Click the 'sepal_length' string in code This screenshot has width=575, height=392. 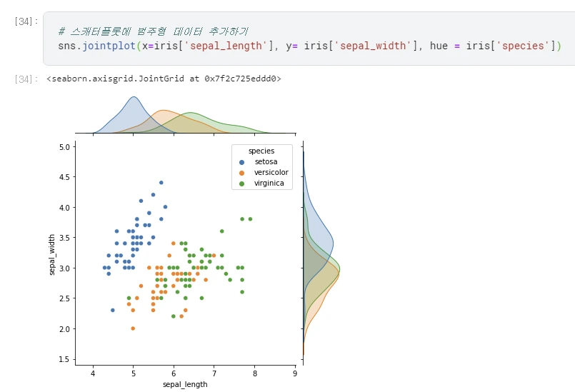(x=226, y=46)
